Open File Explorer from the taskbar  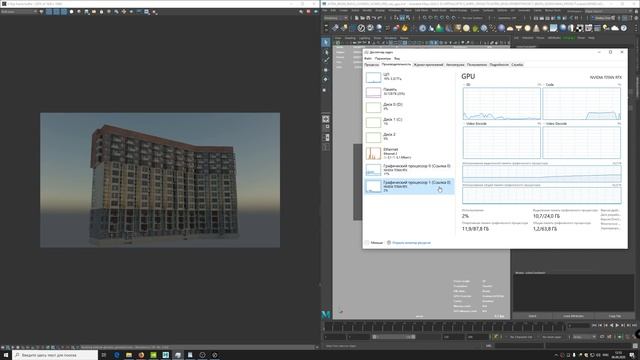click(129, 355)
